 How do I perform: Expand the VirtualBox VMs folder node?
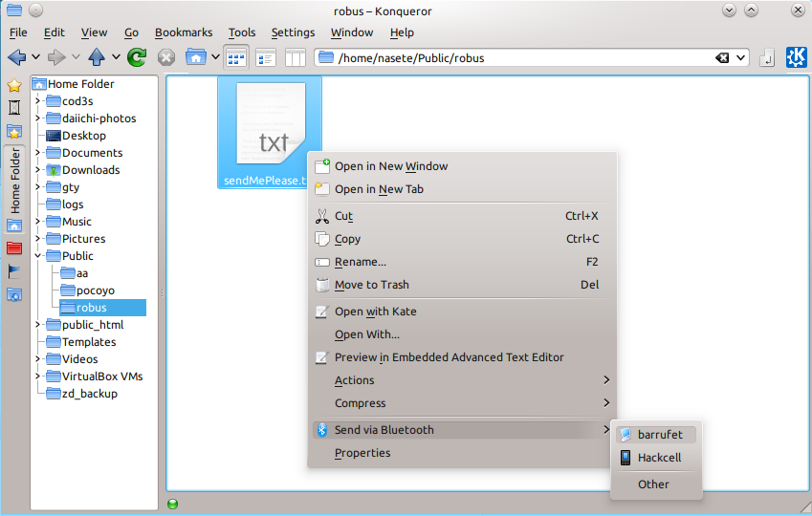click(x=37, y=376)
